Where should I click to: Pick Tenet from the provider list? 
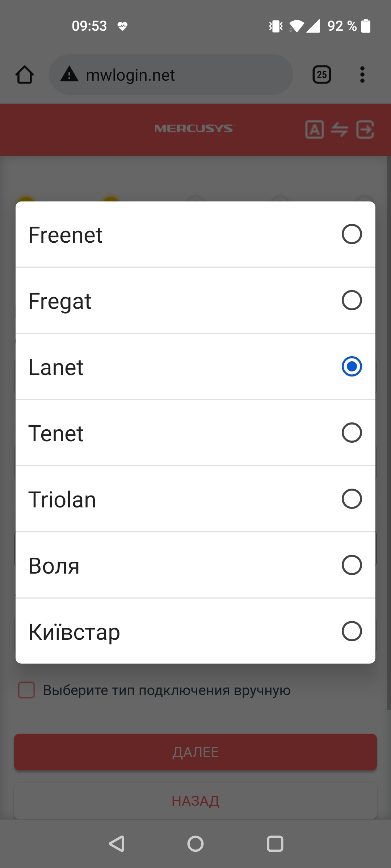[x=352, y=433]
